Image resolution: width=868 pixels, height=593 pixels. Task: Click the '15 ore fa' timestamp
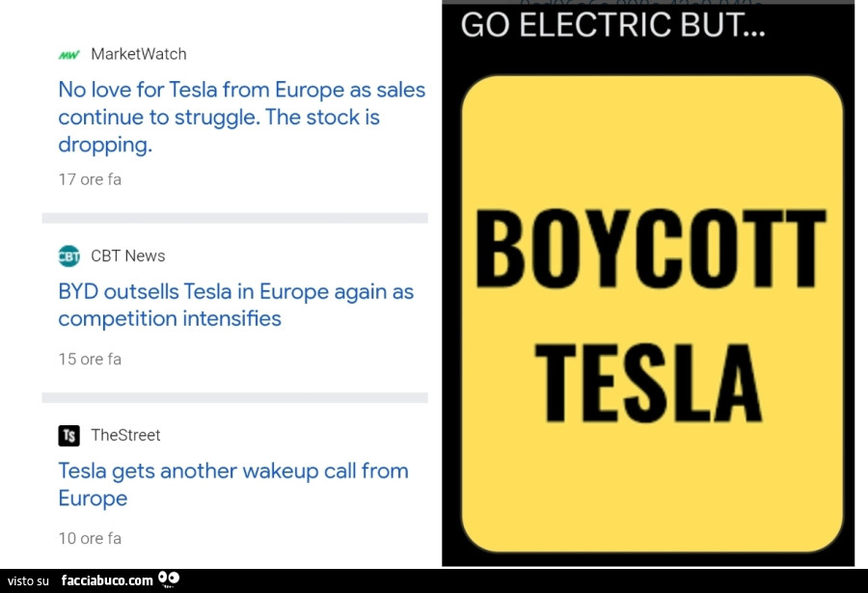point(90,359)
